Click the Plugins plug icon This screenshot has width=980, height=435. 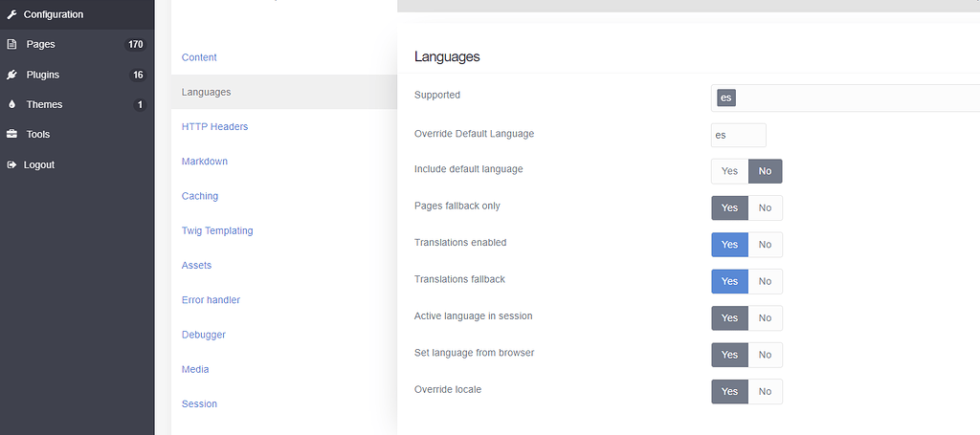(x=11, y=75)
